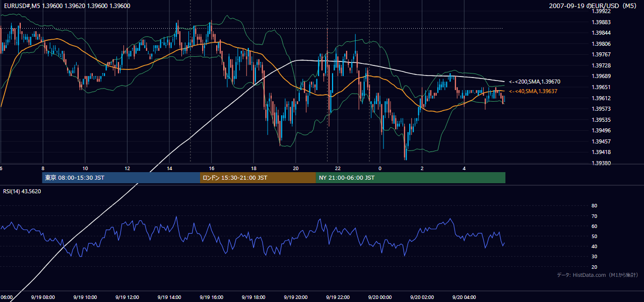Screen dimensions: 644x302
Task: Click hour label 22 under the price chart
Action: tap(338, 168)
